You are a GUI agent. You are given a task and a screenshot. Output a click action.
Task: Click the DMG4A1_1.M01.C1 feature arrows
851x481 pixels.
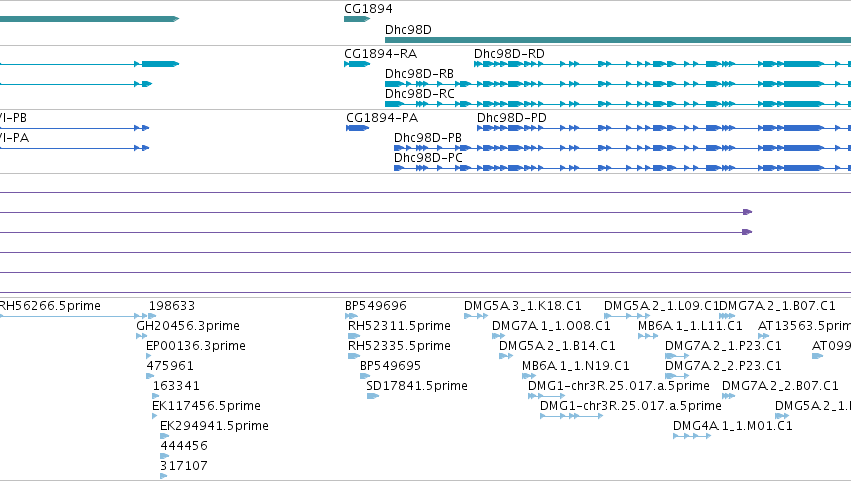(692, 436)
